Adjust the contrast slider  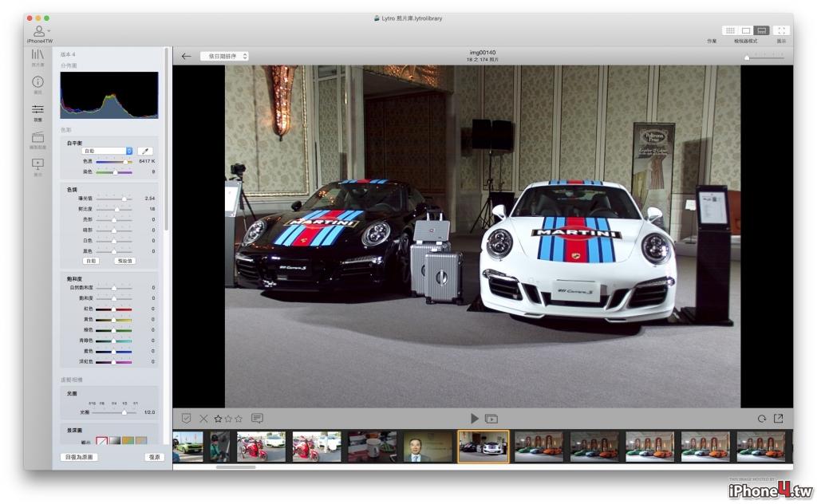point(114,209)
